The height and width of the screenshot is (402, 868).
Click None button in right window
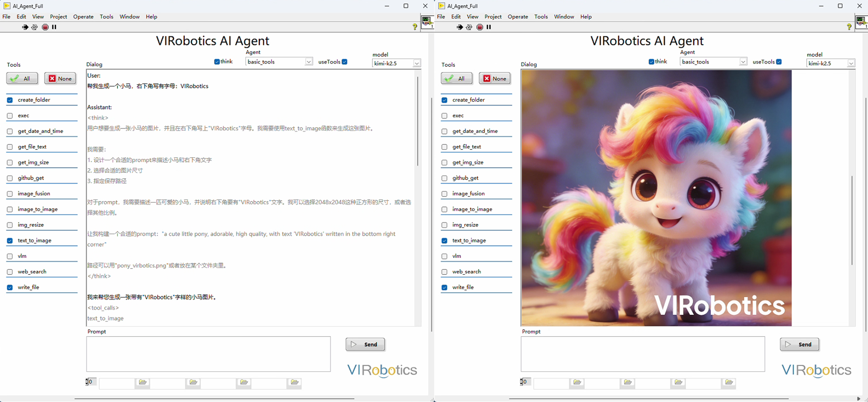pyautogui.click(x=495, y=79)
